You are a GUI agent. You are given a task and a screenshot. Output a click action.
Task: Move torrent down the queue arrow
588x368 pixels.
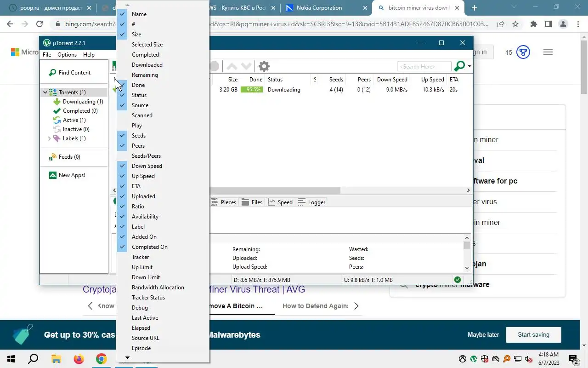246,66
